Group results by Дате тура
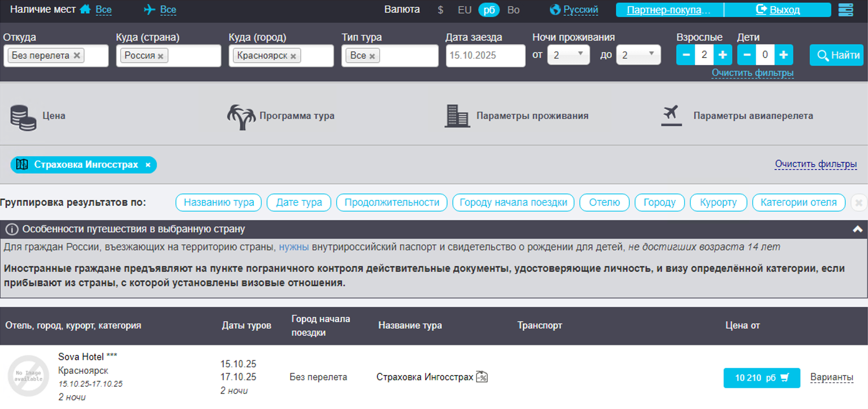The height and width of the screenshot is (409, 868). [x=299, y=203]
